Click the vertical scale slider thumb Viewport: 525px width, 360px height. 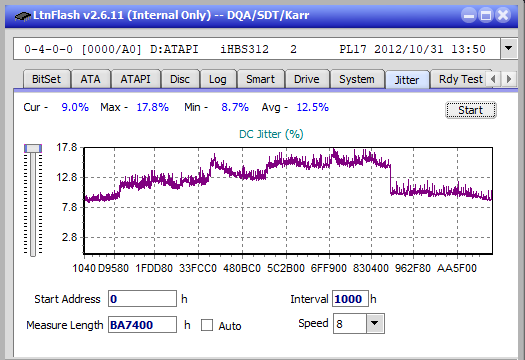[x=33, y=148]
